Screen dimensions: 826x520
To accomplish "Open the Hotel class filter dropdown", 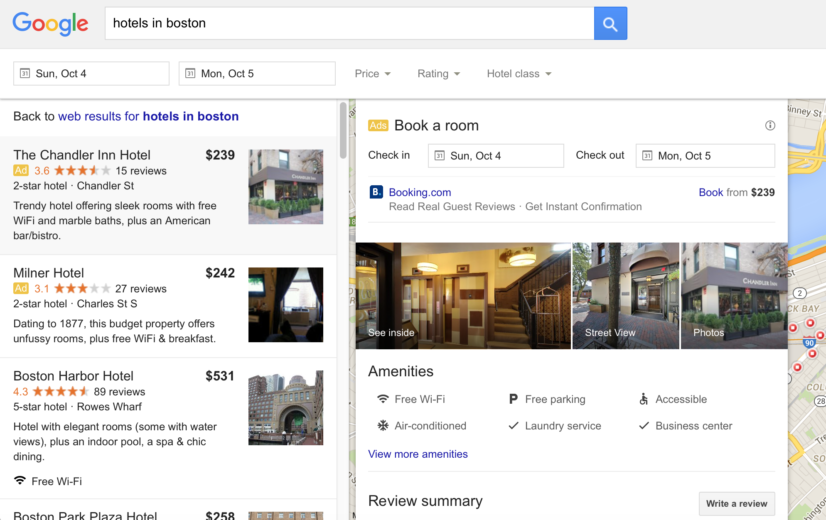I will [x=519, y=73].
